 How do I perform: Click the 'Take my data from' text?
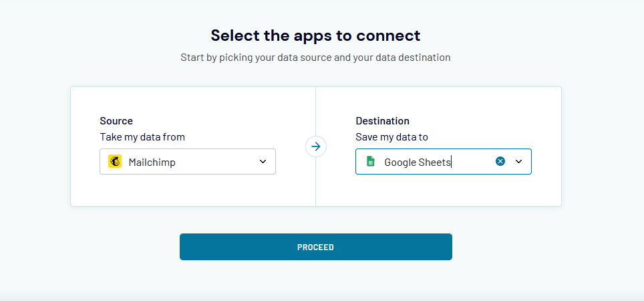tap(142, 137)
